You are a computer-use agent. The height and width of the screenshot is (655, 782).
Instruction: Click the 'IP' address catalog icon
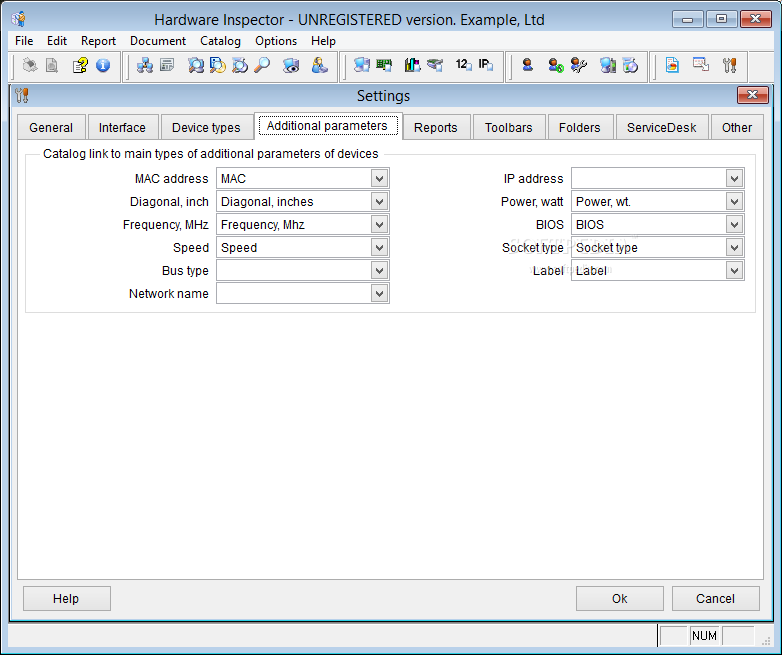tap(486, 64)
